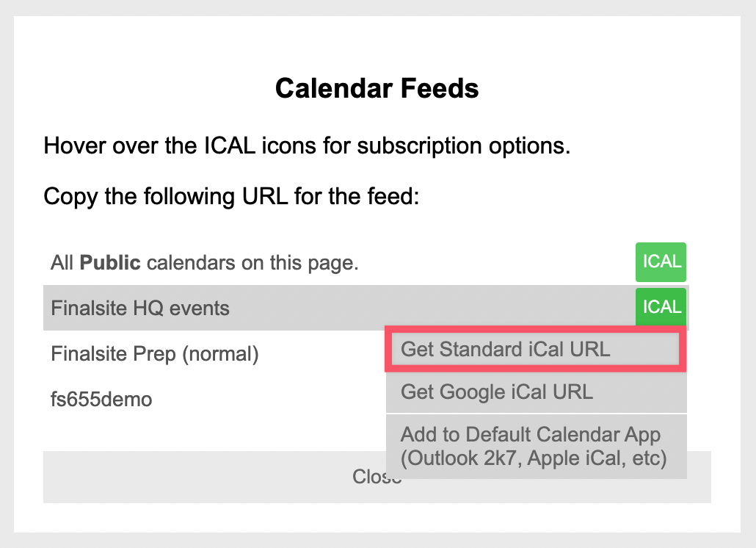Select the Finalsite Prep (normal) feed
The height and width of the screenshot is (548, 756).
tap(155, 354)
